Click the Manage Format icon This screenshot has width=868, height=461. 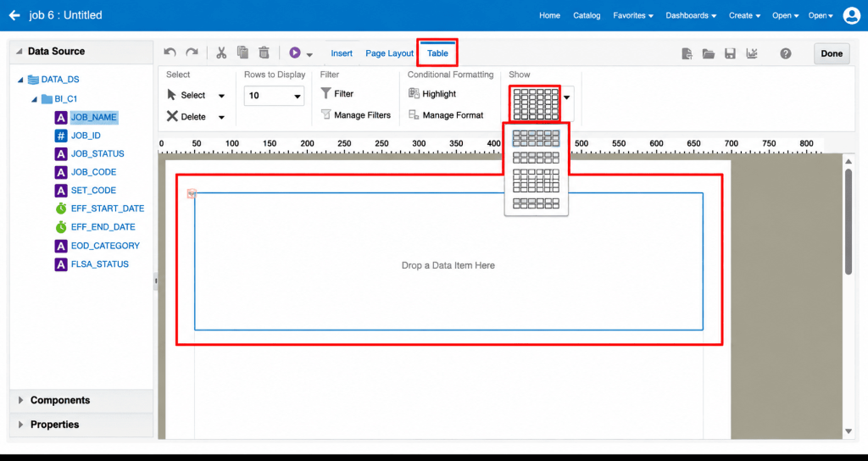point(414,114)
